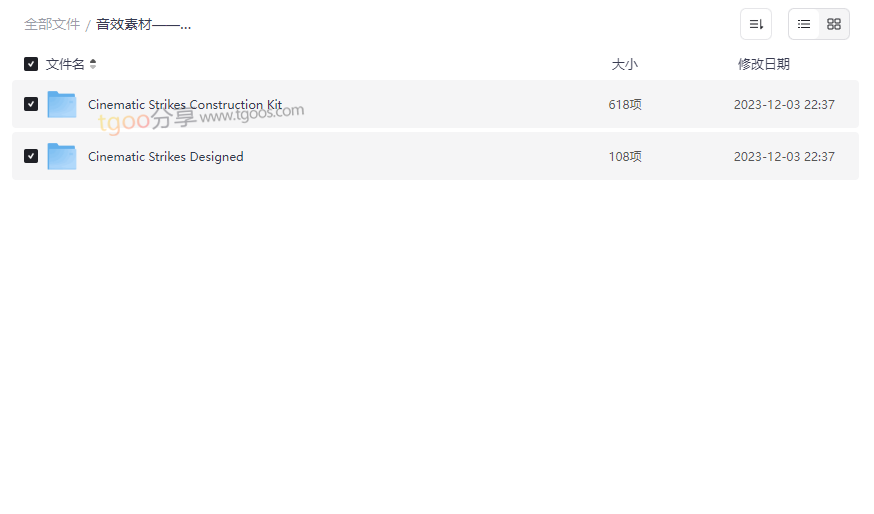Uncheck the Cinematic Strikes Designed checkbox
Screen dimensions: 874x514
pyautogui.click(x=31, y=156)
